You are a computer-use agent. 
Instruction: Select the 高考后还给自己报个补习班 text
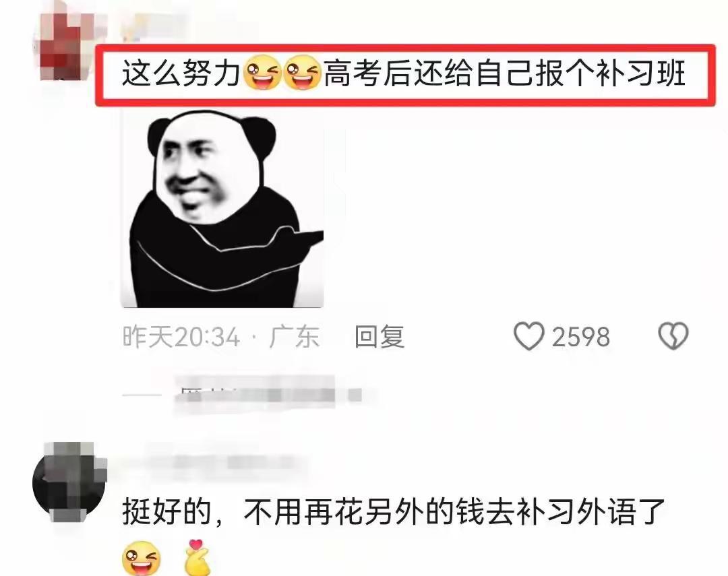coord(505,73)
